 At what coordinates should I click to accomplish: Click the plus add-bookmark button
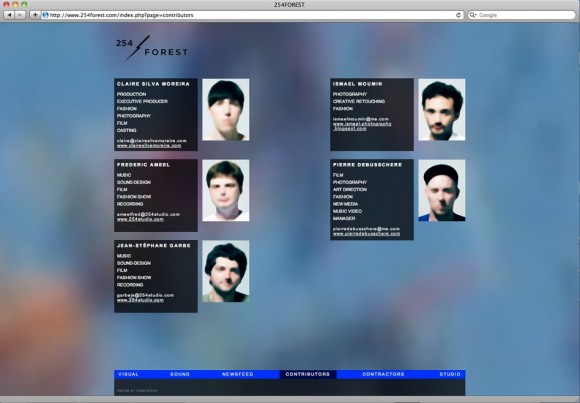click(35, 15)
